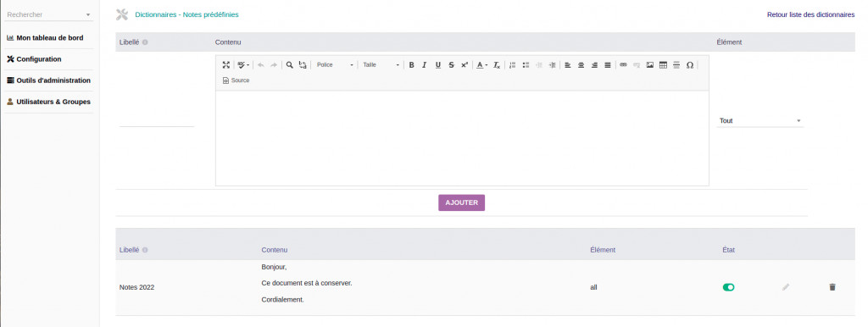Click the insert table icon

pyautogui.click(x=663, y=64)
